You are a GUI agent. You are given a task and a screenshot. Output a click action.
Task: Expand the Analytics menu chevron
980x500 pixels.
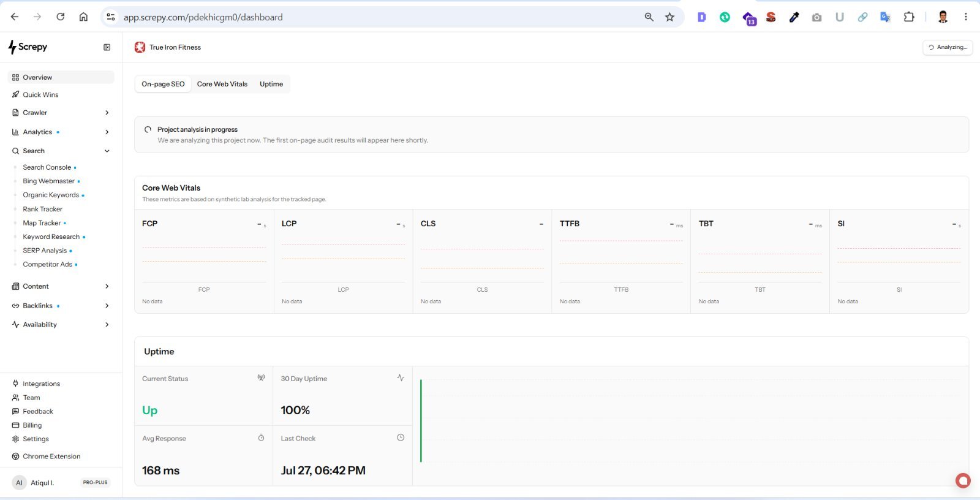(107, 132)
